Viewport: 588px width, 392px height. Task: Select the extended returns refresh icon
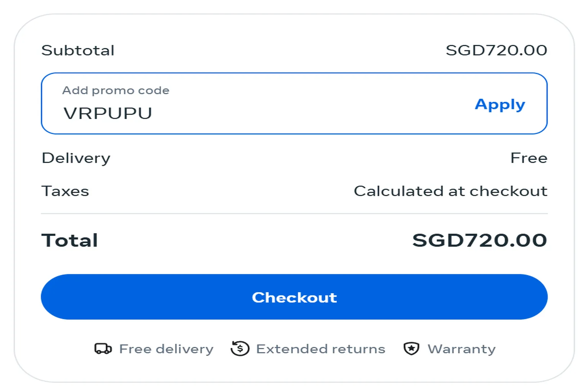(x=240, y=349)
